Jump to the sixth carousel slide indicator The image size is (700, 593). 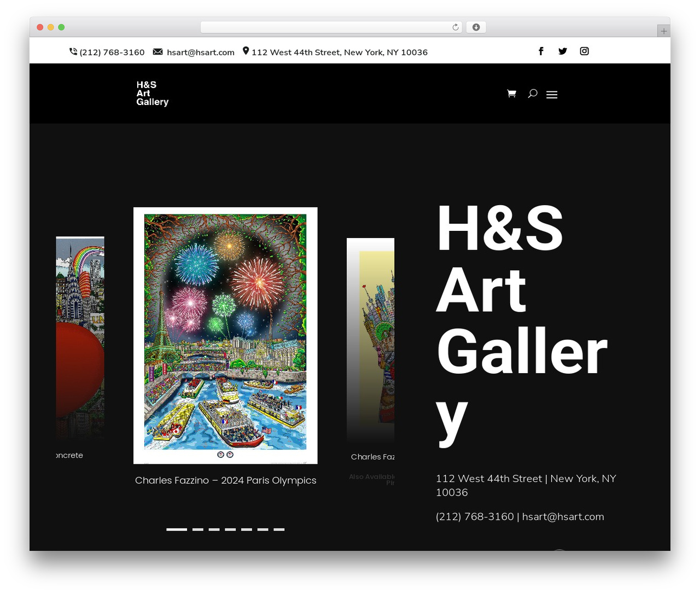click(x=263, y=530)
